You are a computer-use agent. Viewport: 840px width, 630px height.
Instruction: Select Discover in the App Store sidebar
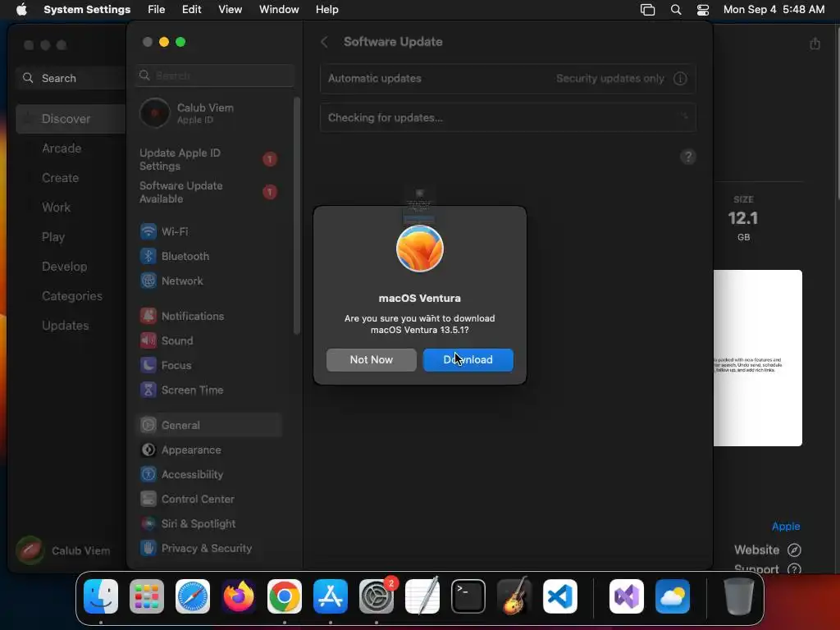point(71,119)
